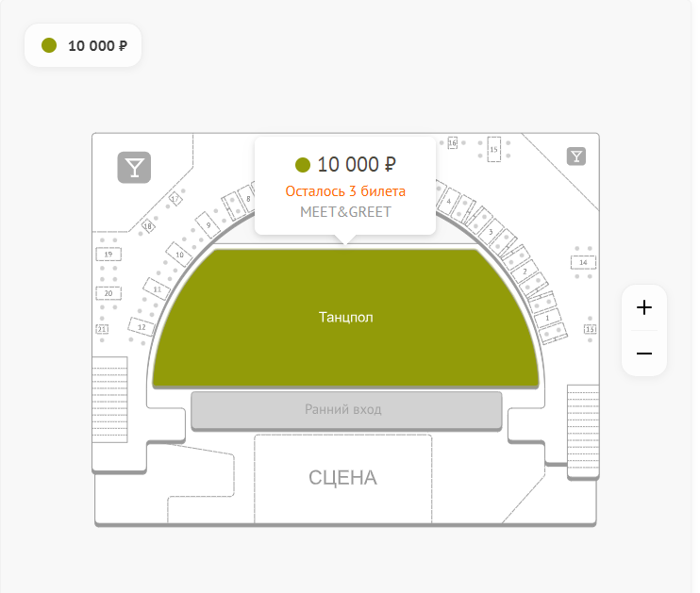Click the СЦЕНА stage area
The height and width of the screenshot is (593, 700).
click(x=342, y=478)
